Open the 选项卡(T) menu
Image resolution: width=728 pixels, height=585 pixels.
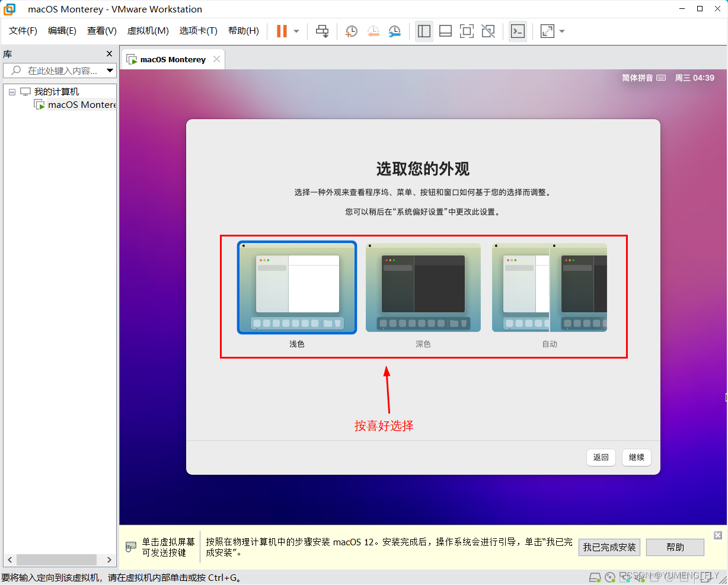click(199, 31)
